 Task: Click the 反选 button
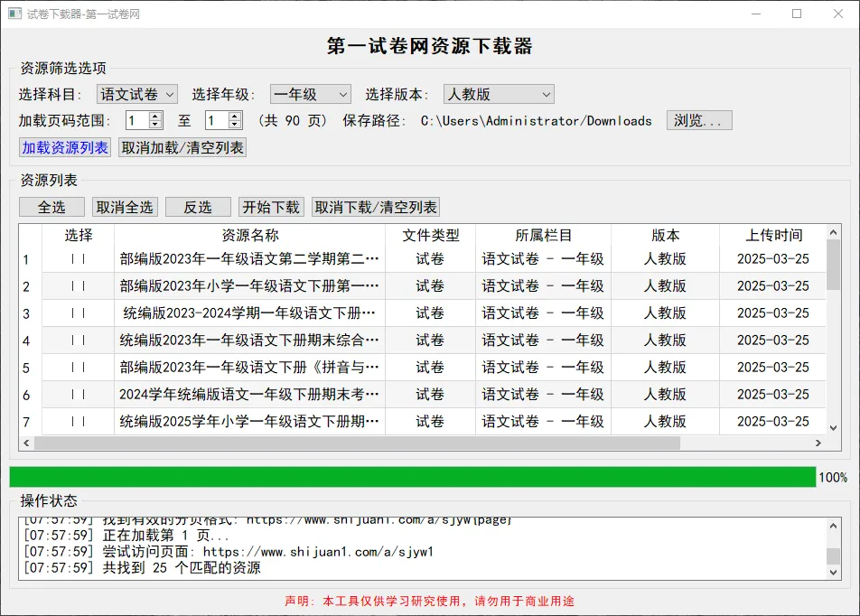(x=198, y=208)
